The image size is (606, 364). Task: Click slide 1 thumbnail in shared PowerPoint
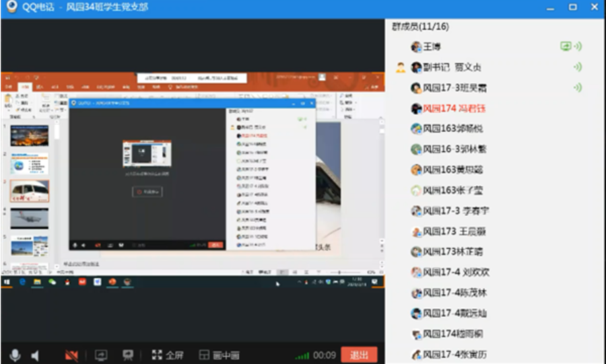tap(30, 135)
